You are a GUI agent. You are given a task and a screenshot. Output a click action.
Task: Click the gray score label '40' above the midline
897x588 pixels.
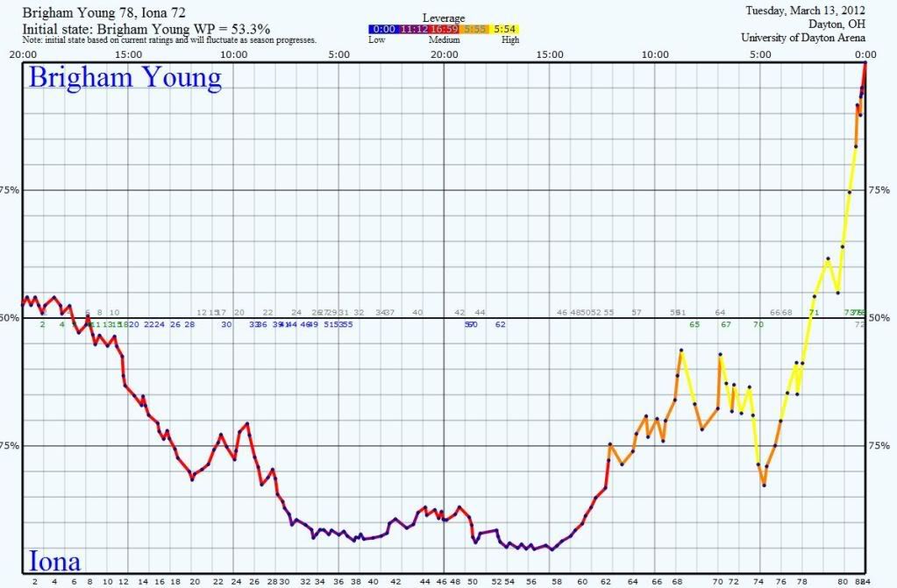[417, 312]
